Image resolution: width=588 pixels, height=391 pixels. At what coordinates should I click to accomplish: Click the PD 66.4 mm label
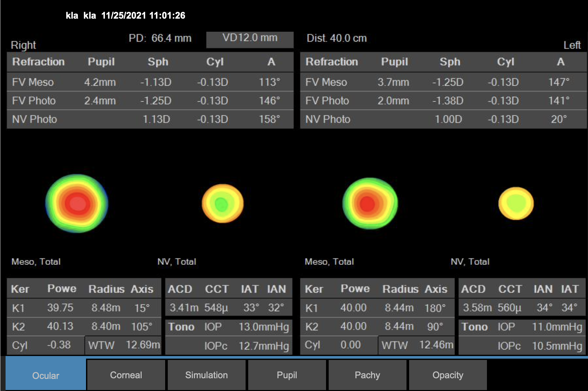(x=160, y=38)
